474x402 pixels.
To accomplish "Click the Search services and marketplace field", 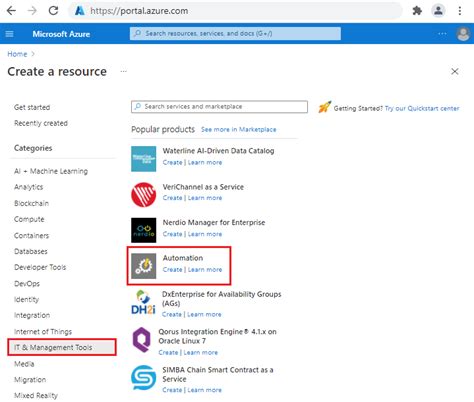I will coord(219,107).
